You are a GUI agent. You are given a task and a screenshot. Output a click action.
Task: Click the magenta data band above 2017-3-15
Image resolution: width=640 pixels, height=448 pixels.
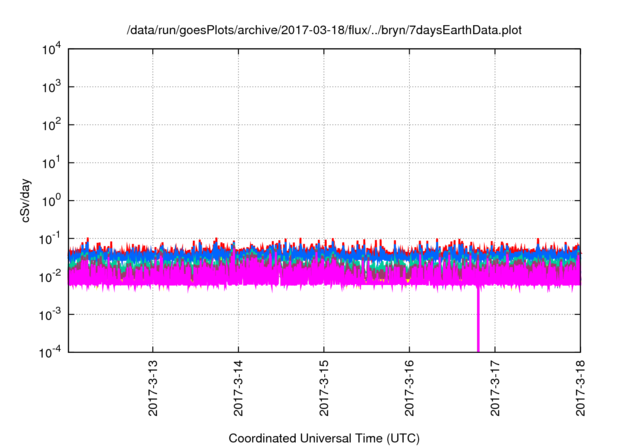tap(324, 275)
